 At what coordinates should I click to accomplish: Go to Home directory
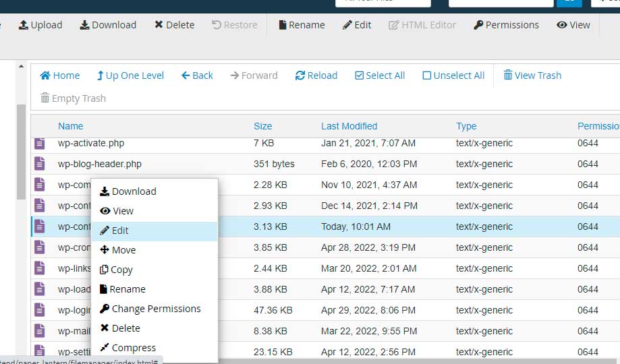(60, 75)
